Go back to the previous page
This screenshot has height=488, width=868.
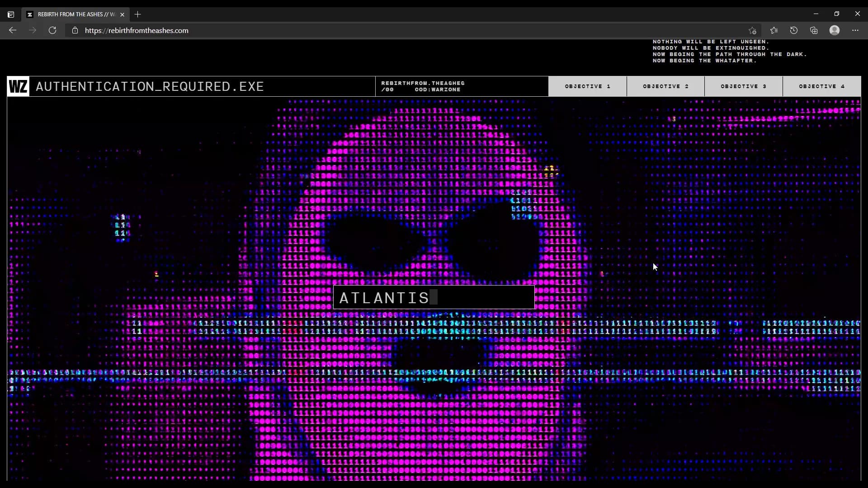tap(13, 30)
